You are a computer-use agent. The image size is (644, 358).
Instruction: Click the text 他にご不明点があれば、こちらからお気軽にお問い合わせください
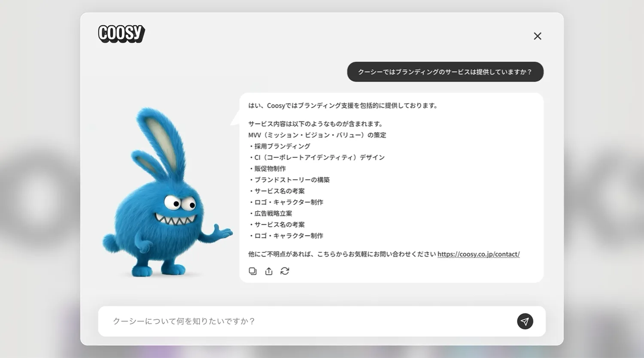342,254
